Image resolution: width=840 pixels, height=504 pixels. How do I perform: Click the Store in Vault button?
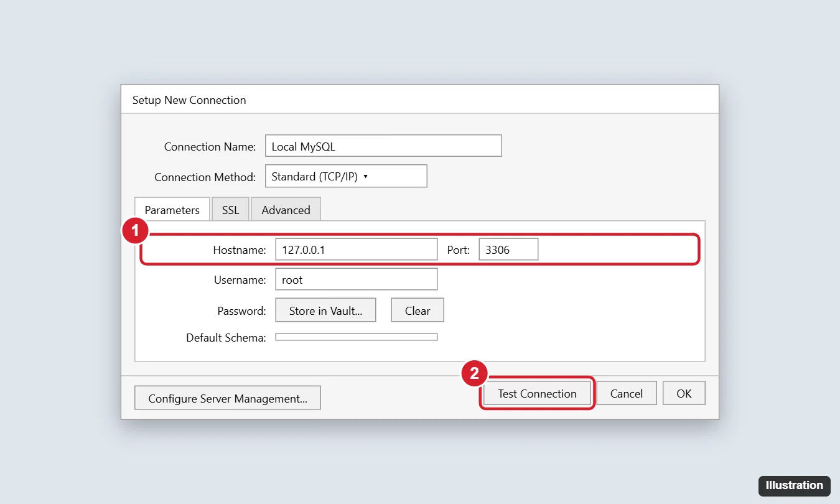pyautogui.click(x=325, y=310)
